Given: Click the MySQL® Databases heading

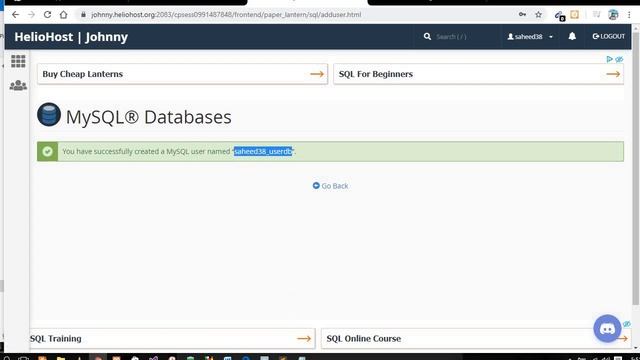Looking at the screenshot, I should [149, 117].
